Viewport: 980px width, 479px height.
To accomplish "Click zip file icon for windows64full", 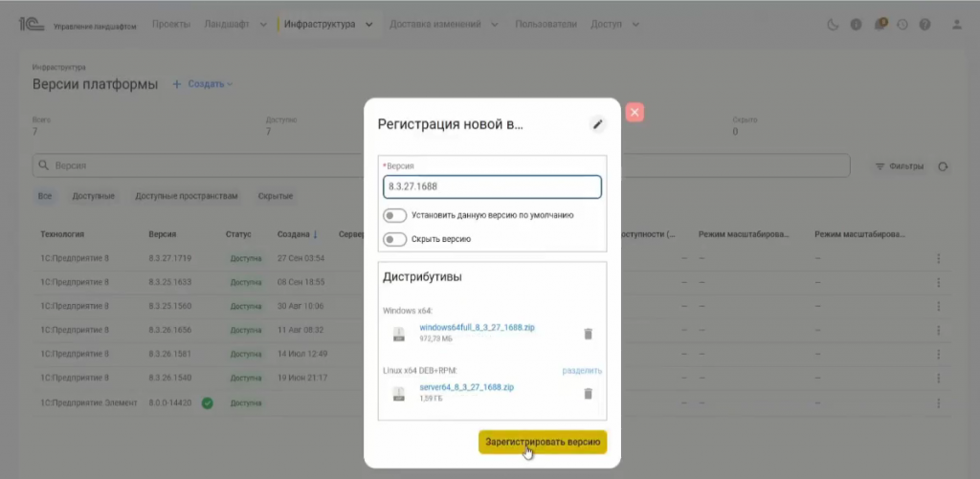I will (x=399, y=334).
